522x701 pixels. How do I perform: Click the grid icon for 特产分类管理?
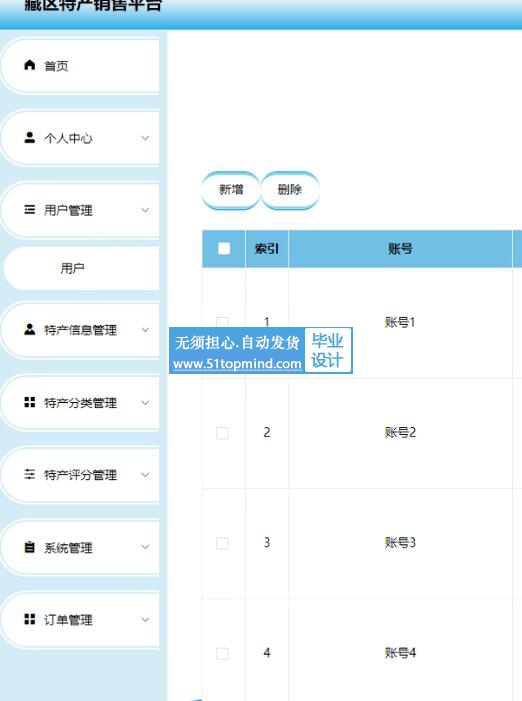[29, 402]
